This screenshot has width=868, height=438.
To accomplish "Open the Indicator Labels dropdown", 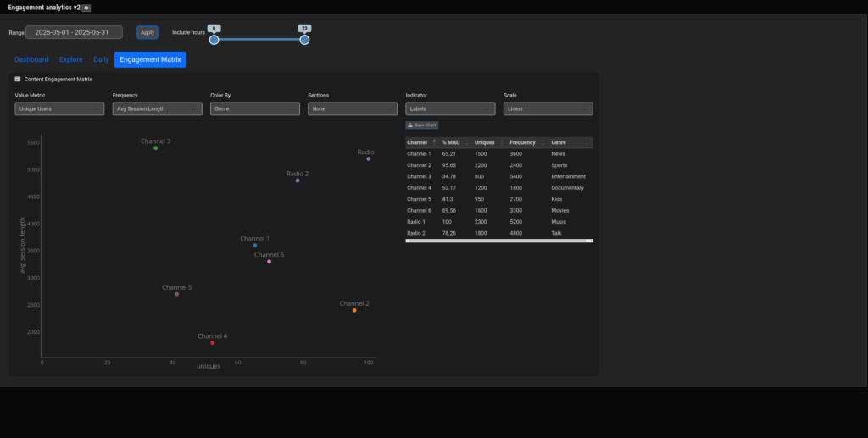I will 450,108.
